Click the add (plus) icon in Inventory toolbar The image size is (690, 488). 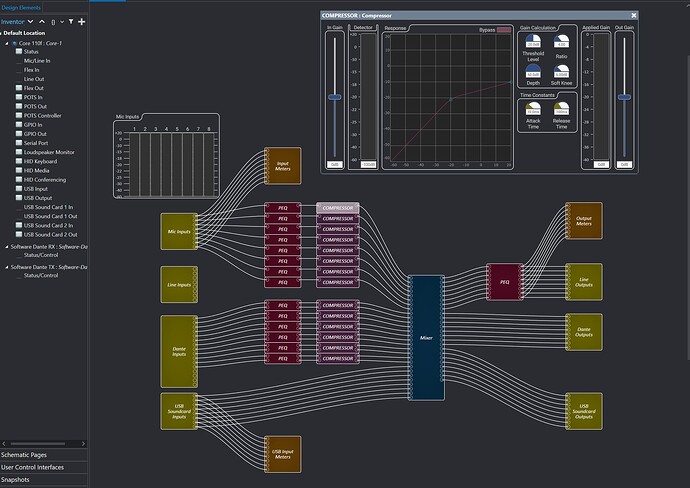81,22
